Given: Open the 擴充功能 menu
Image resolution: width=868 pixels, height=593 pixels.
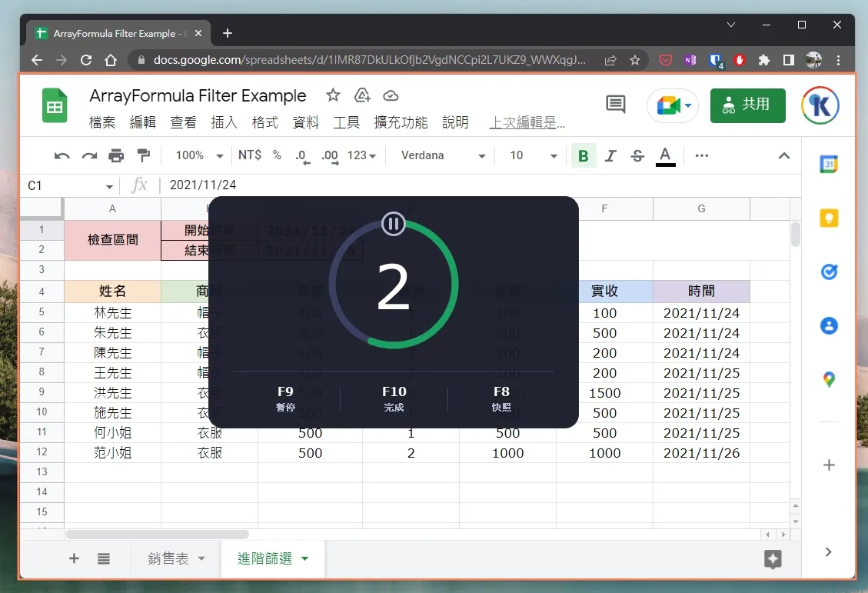Looking at the screenshot, I should point(401,122).
